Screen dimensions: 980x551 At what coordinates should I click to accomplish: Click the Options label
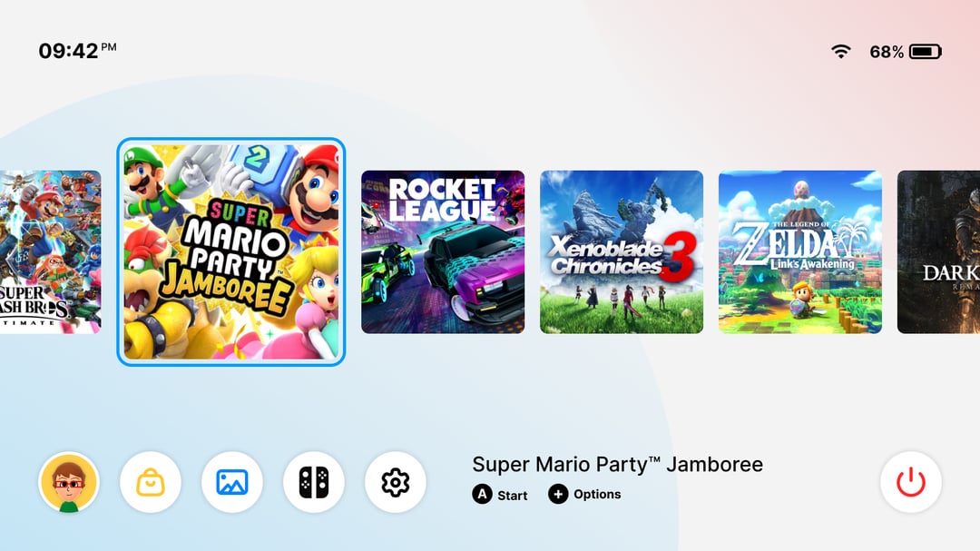597,494
